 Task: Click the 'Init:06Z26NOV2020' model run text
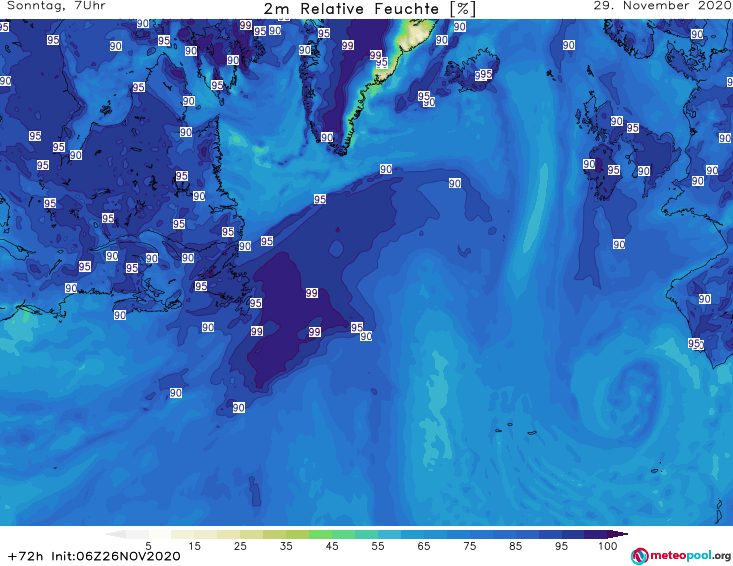(115, 556)
